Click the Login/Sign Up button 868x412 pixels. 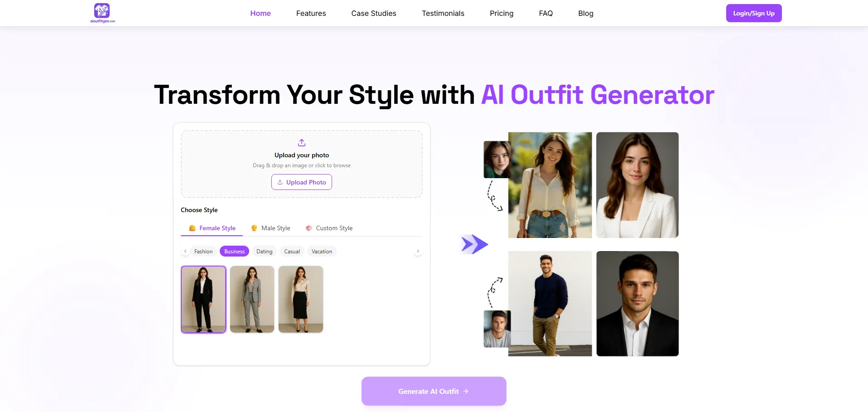click(x=754, y=13)
